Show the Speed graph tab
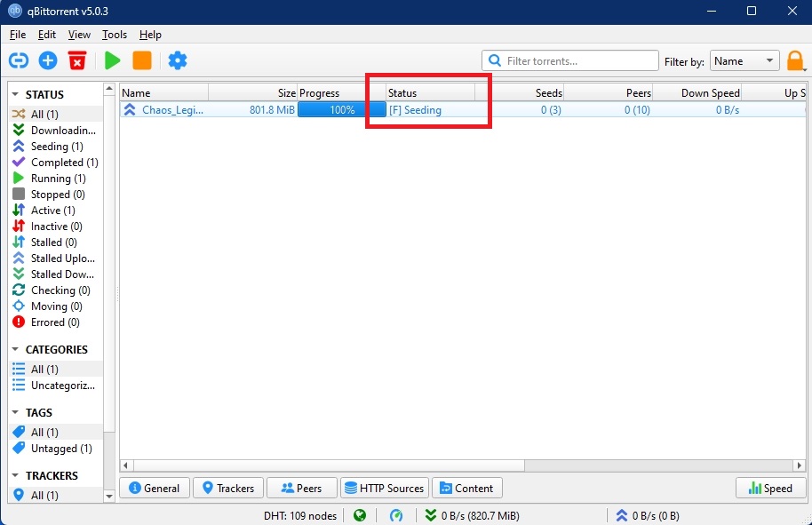This screenshot has height=525, width=812. (770, 488)
